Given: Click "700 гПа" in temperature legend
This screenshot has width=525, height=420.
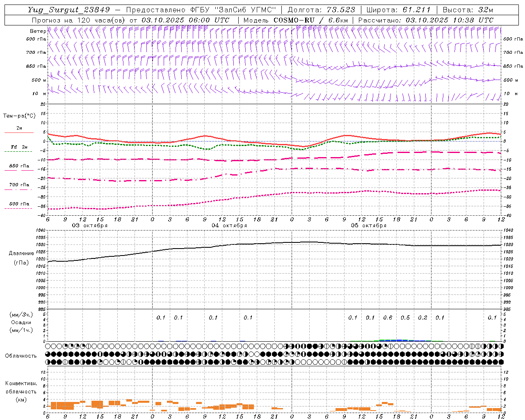Looking at the screenshot, I should pos(19,185).
